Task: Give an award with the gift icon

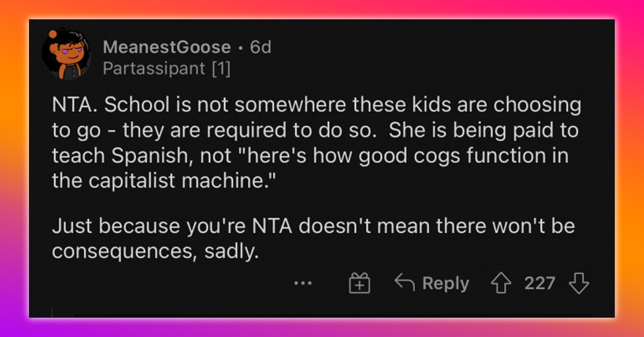Action: click(360, 283)
